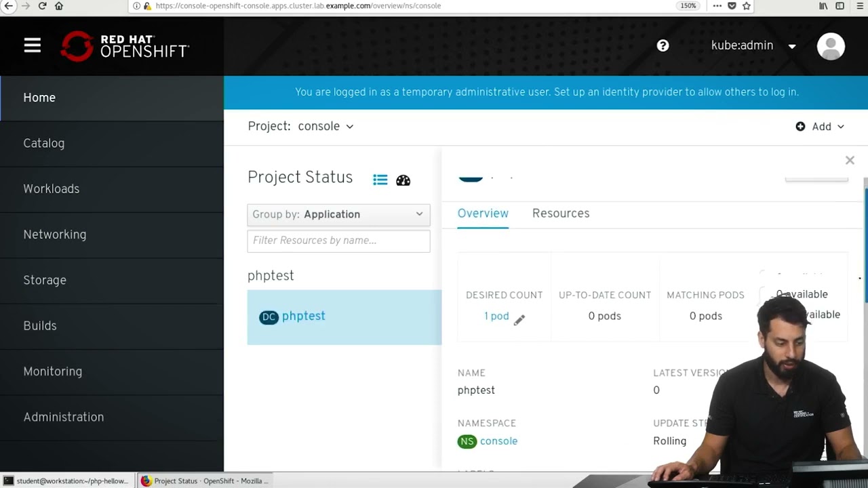
Task: Open the browser home page icon
Action: (59, 5)
